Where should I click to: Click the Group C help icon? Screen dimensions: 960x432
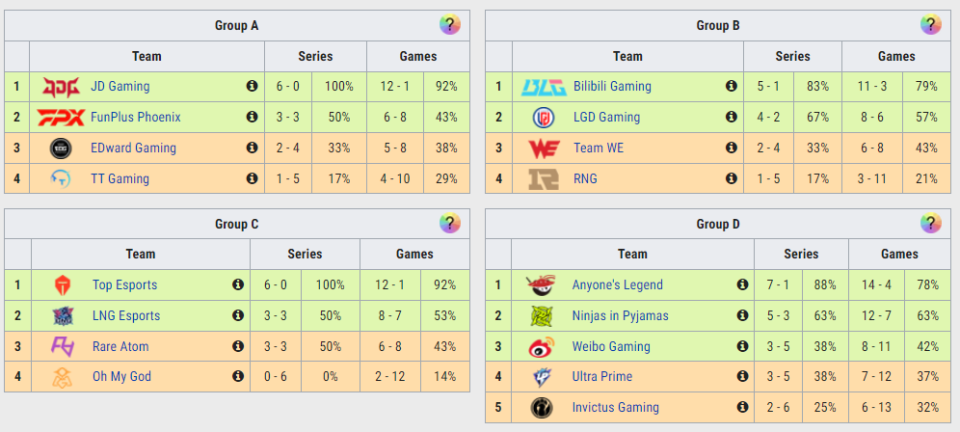(x=450, y=223)
